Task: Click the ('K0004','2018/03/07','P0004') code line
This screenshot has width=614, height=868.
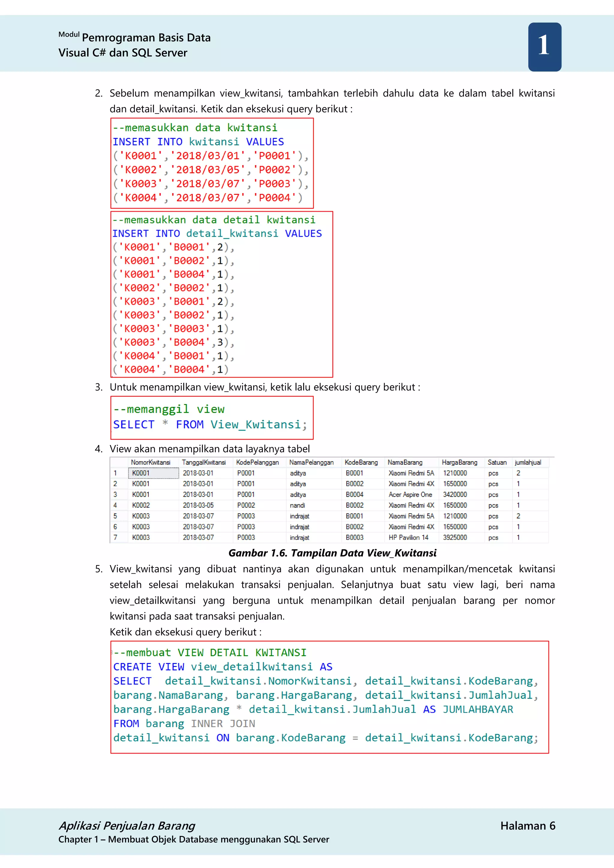Action: click(x=208, y=198)
